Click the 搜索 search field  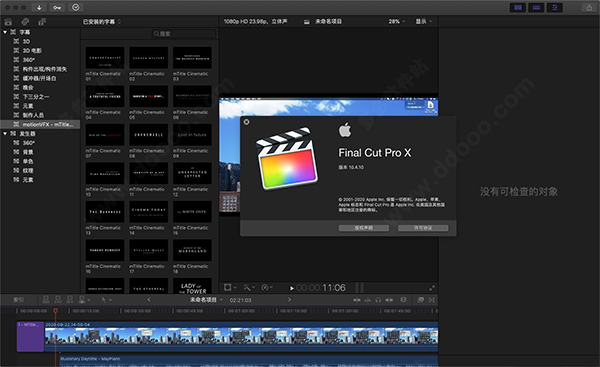(184, 34)
